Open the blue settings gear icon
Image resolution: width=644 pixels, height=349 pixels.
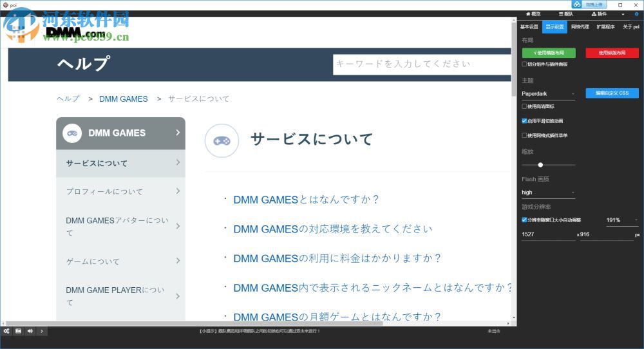637,14
